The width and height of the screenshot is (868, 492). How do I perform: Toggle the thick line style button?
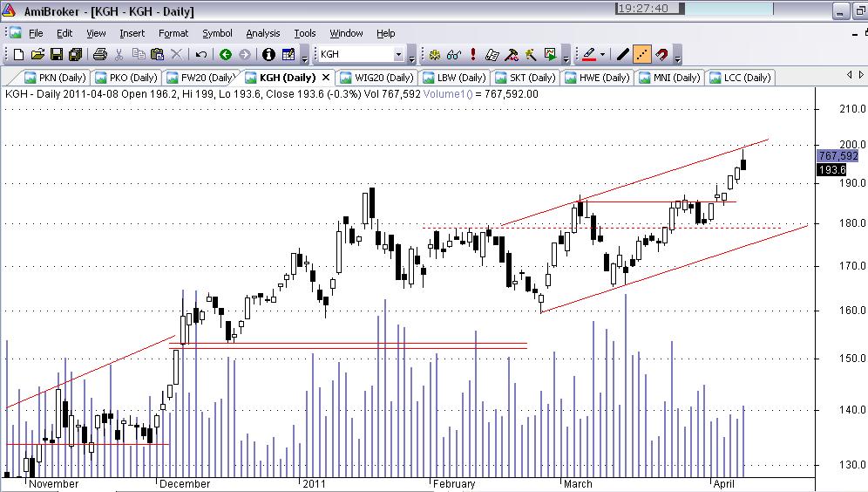coord(622,55)
